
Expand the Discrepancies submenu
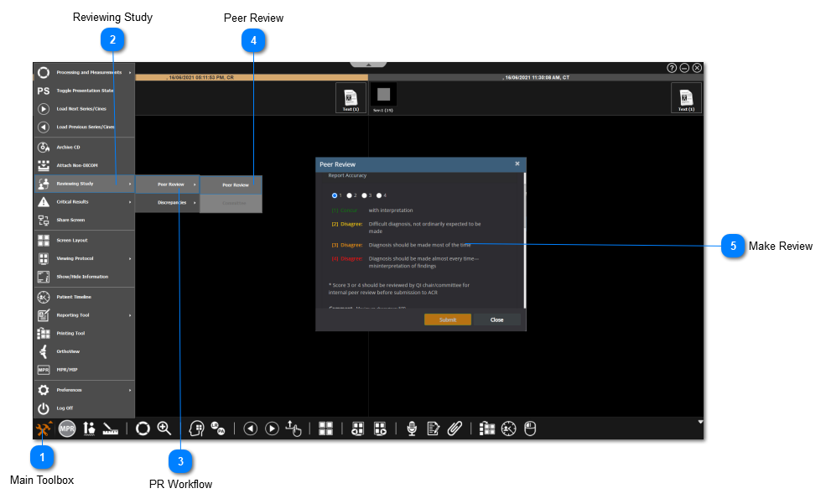coord(171,202)
